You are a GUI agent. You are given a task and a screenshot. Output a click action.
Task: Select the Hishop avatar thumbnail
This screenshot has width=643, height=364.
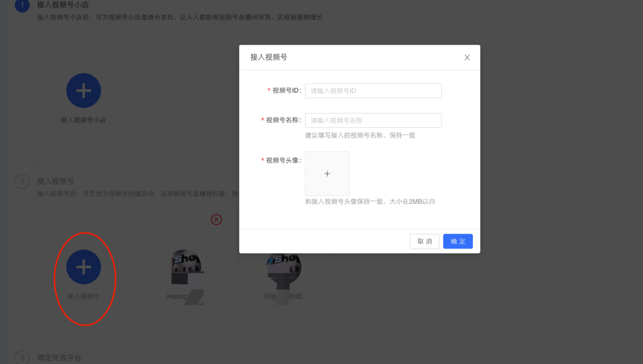tap(186, 266)
